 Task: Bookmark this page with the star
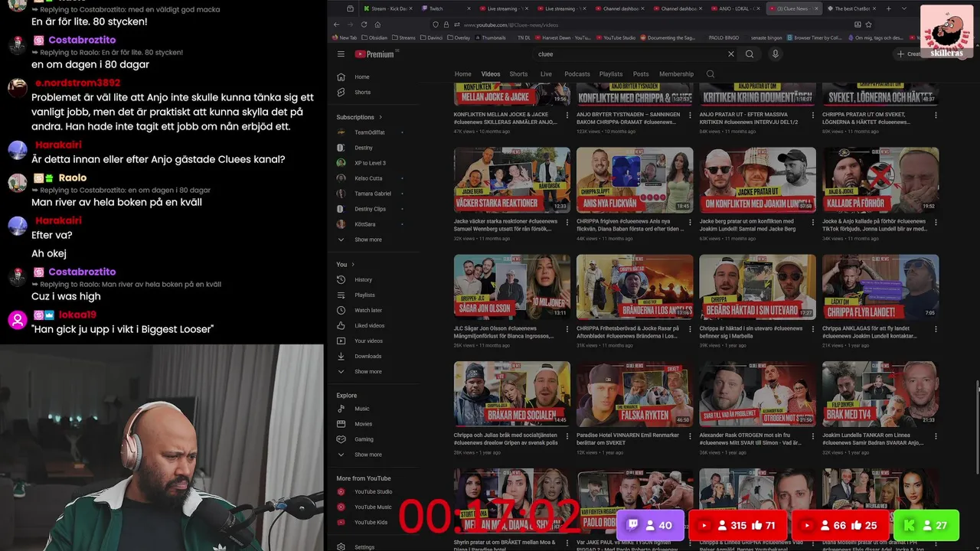(868, 24)
